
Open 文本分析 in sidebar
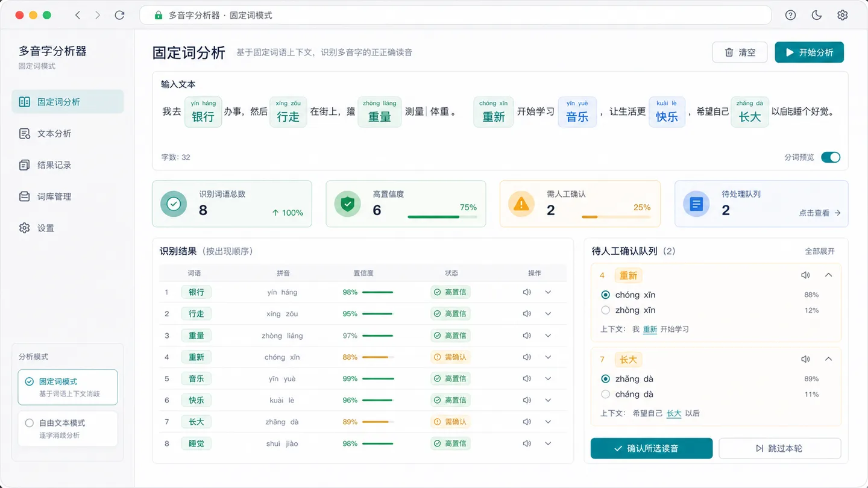tap(68, 134)
